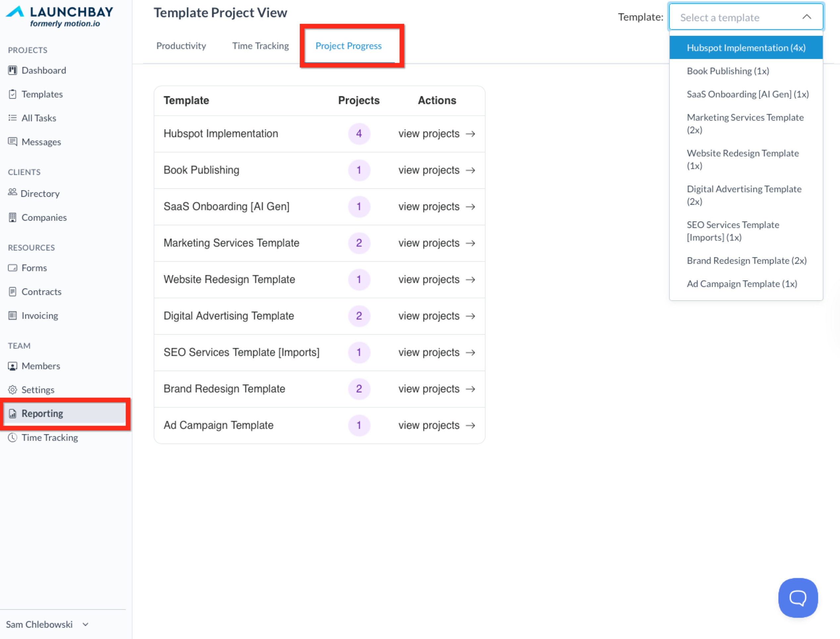Collapse the Select a template dropdown

tap(806, 17)
